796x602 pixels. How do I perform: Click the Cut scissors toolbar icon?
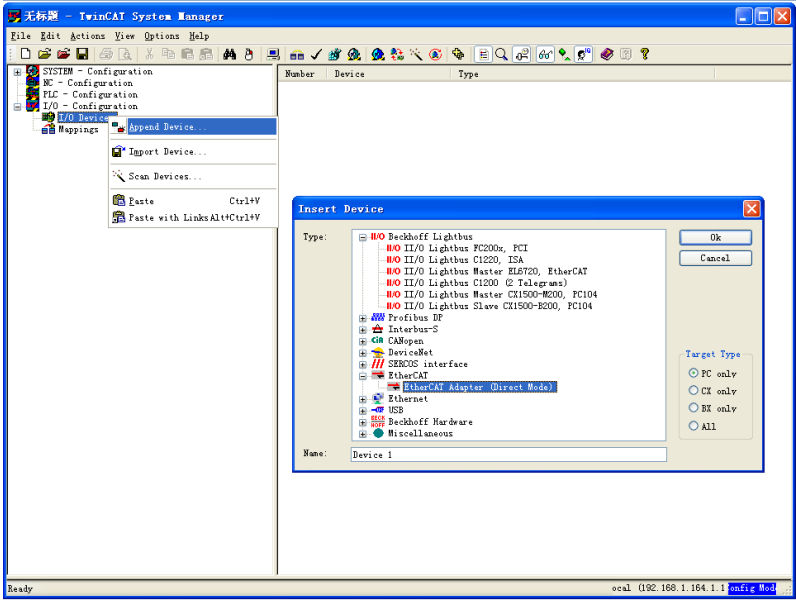point(149,54)
